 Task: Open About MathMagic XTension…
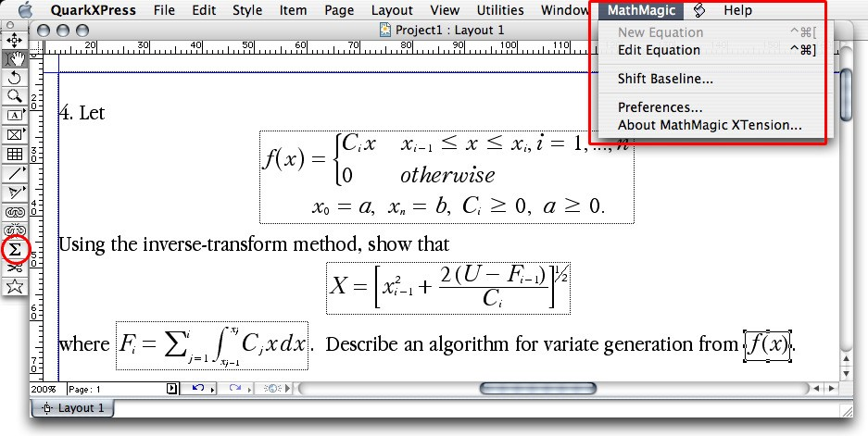710,125
